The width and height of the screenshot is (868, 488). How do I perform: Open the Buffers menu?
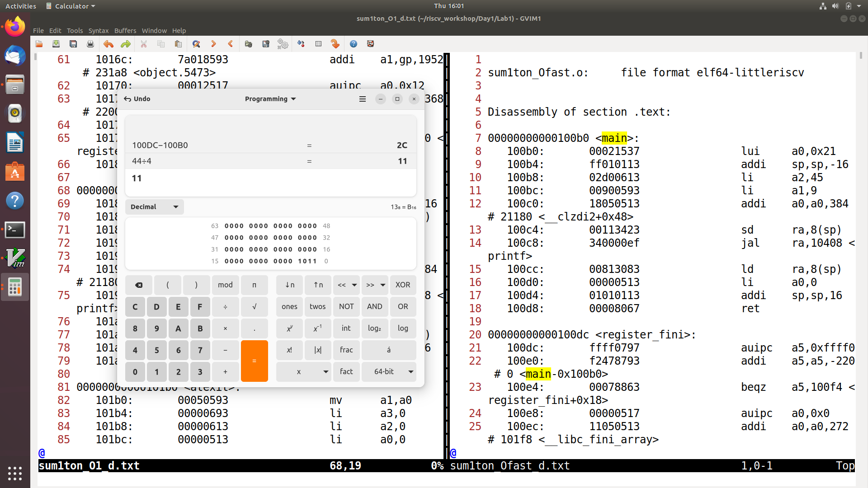(125, 31)
